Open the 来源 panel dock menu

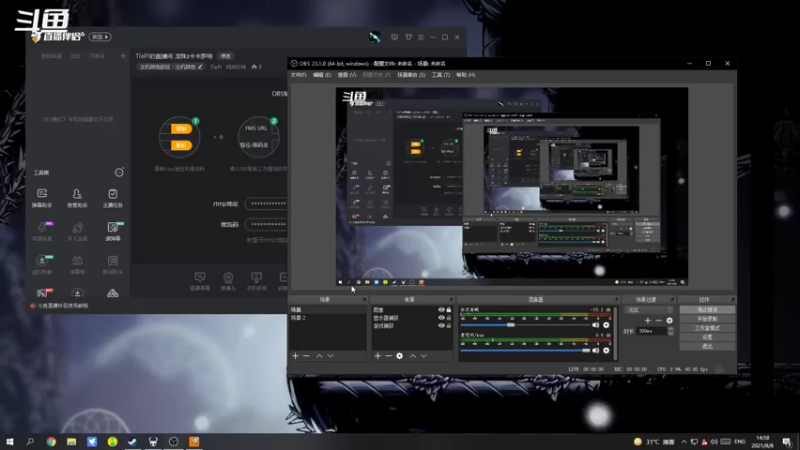[x=451, y=299]
